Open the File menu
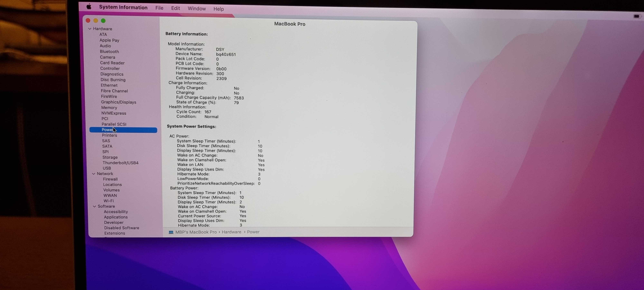Viewport: 644px width, 290px height. pos(159,8)
